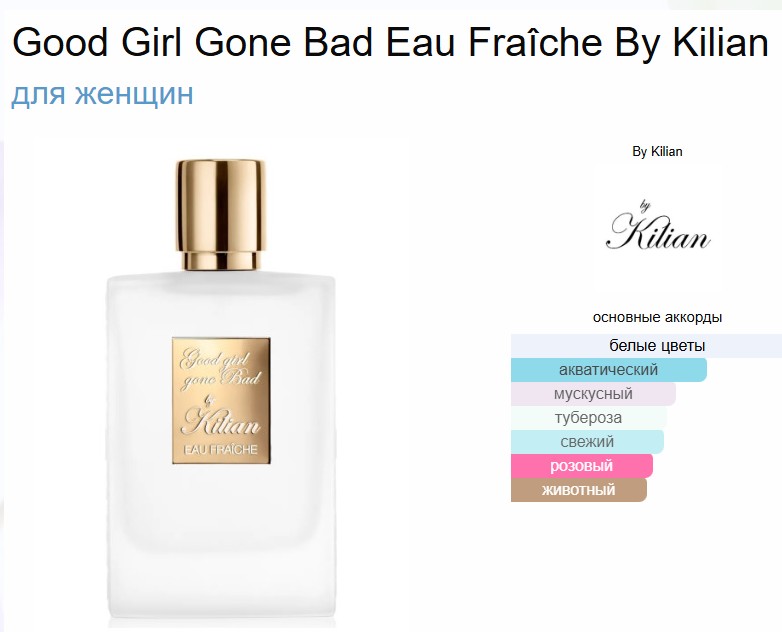Image resolution: width=782 pixels, height=632 pixels.
Task: Click the small 'by' above Kilian logo
Action: pyautogui.click(x=645, y=206)
